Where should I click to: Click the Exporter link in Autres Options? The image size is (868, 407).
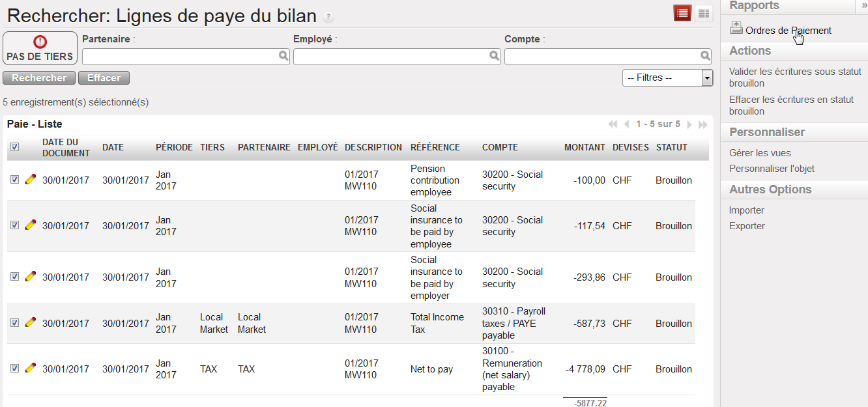point(747,226)
